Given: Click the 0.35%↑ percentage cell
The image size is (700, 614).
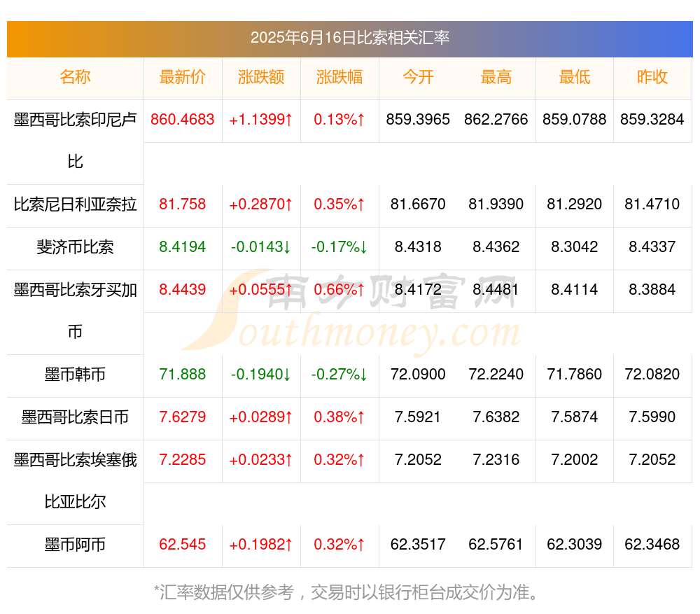Looking at the screenshot, I should pyautogui.click(x=339, y=204).
